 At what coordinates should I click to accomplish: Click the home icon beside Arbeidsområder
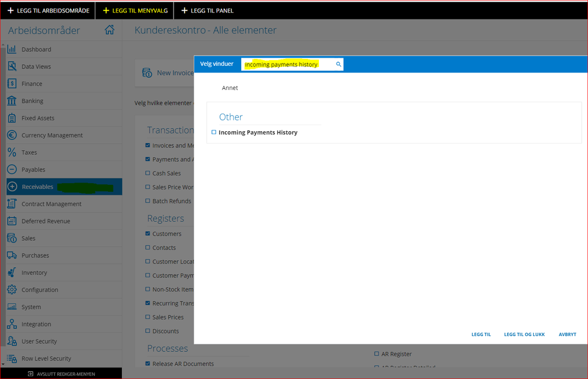pyautogui.click(x=109, y=29)
